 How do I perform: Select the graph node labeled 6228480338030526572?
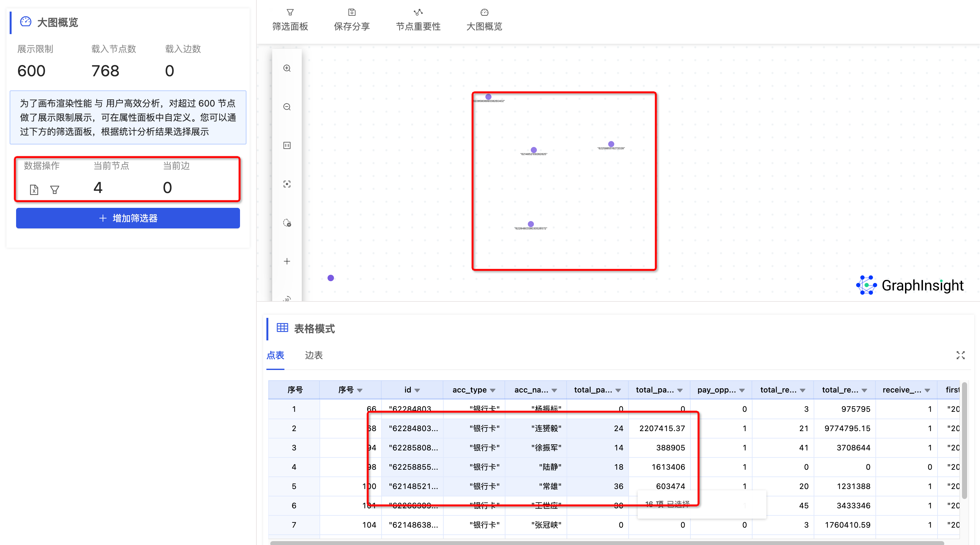pyautogui.click(x=531, y=224)
